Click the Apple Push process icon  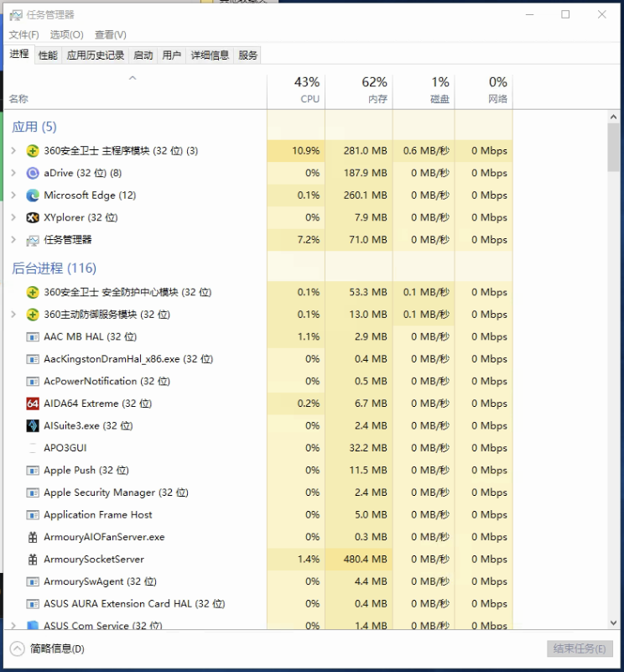[33, 471]
